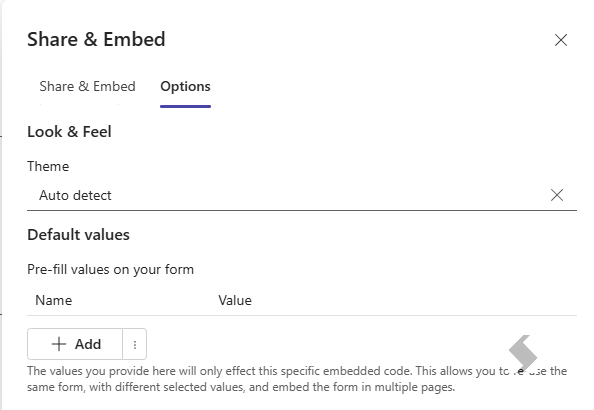Select the Options tab
This screenshot has height=410, width=594.
point(185,86)
